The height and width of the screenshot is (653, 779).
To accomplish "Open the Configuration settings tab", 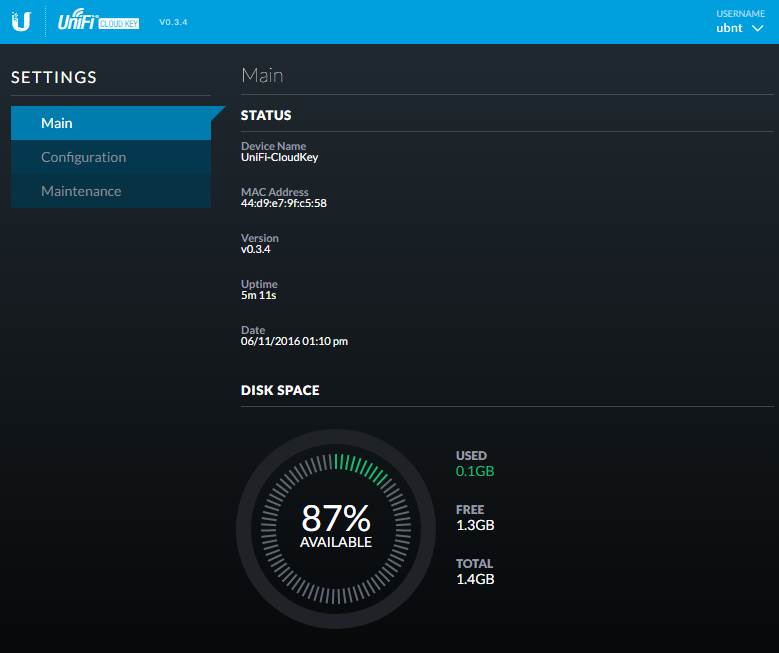I will (x=111, y=157).
